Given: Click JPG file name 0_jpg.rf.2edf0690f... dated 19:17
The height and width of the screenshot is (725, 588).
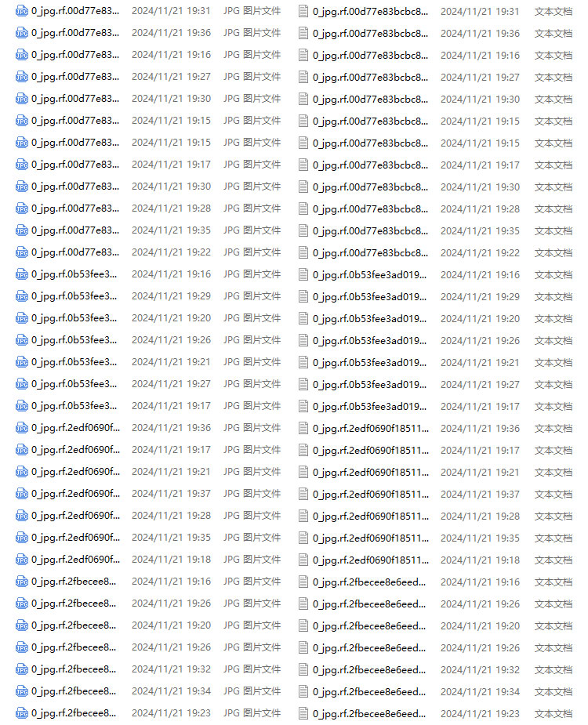Looking at the screenshot, I should point(76,450).
